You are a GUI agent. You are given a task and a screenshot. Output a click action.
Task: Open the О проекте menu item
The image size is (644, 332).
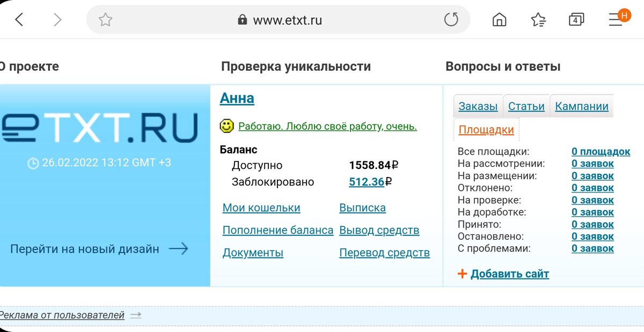tap(29, 67)
